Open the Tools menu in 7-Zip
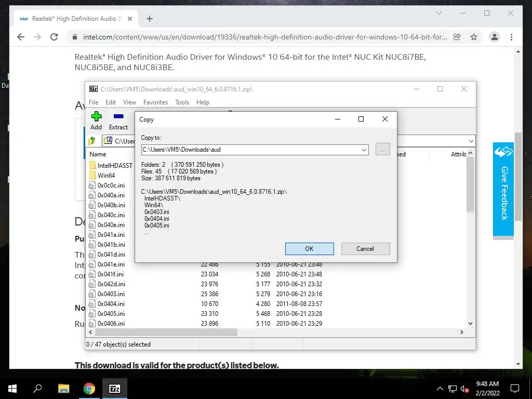This screenshot has height=399, width=532. click(182, 102)
